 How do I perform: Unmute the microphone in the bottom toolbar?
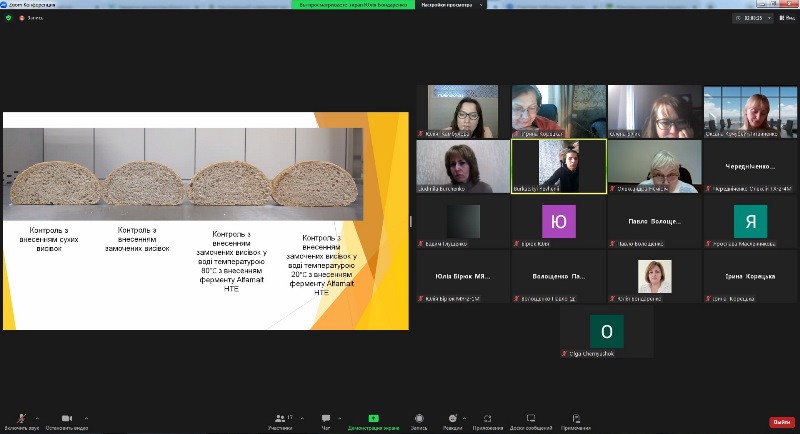22,419
